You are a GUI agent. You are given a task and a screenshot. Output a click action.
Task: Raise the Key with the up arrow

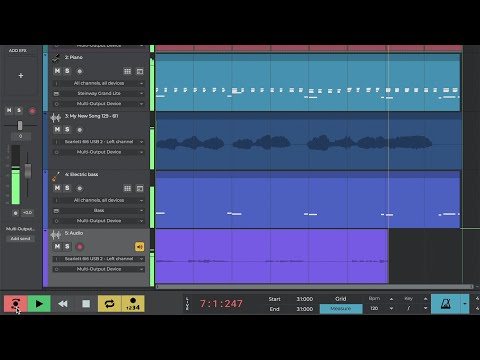425,299
